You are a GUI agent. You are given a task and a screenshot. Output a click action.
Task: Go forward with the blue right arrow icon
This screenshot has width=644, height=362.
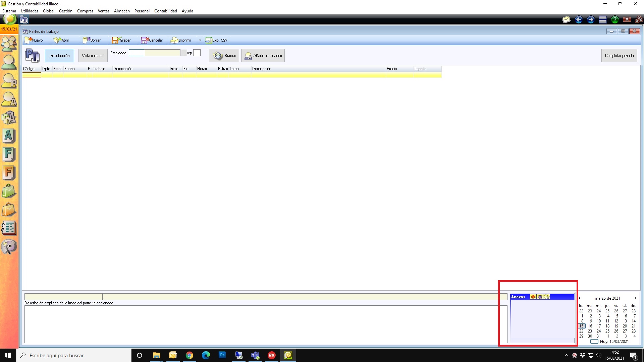click(x=591, y=20)
